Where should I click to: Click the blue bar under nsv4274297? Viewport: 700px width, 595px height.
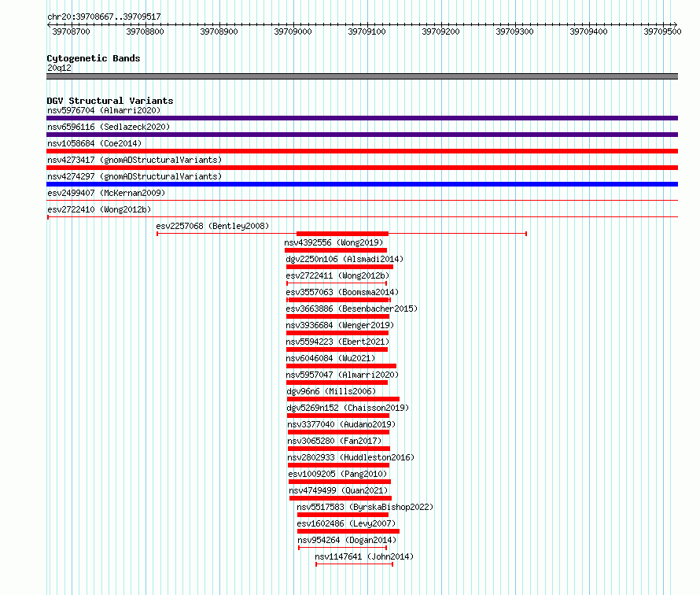[x=362, y=184]
